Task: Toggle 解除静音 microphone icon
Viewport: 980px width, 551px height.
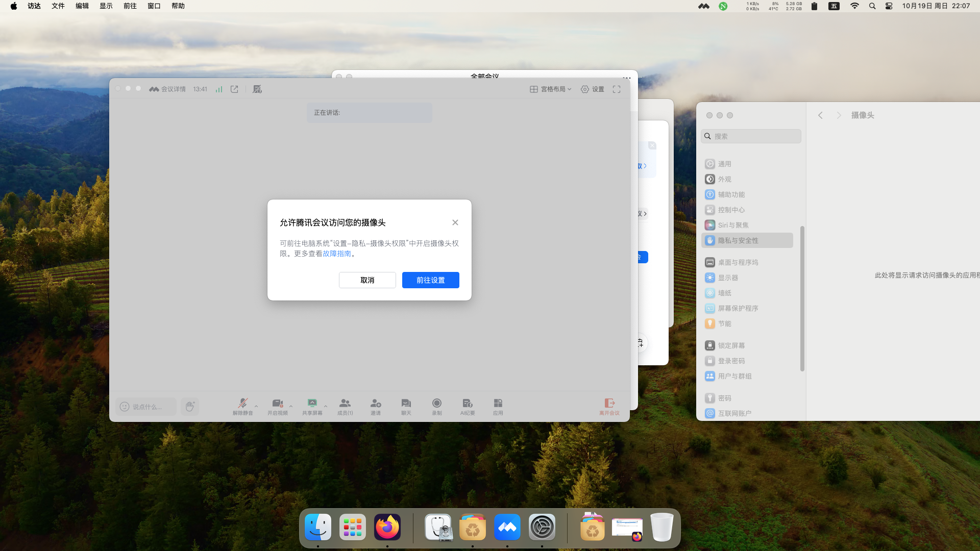Action: coord(242,404)
